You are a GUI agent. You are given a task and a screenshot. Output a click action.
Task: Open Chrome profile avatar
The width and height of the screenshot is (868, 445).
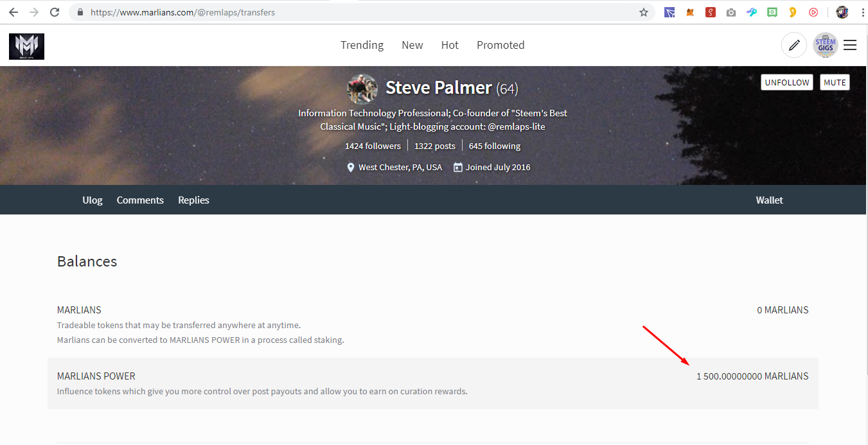pyautogui.click(x=842, y=12)
